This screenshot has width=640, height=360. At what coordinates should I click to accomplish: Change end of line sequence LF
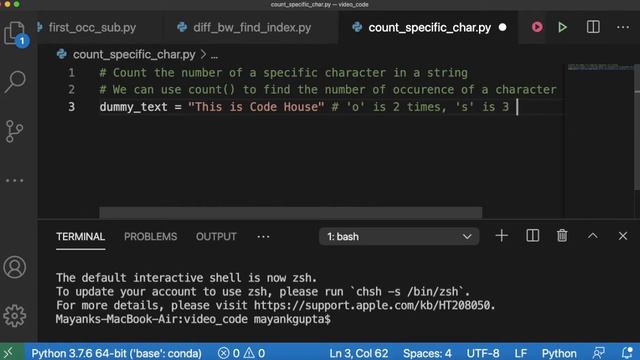click(520, 353)
